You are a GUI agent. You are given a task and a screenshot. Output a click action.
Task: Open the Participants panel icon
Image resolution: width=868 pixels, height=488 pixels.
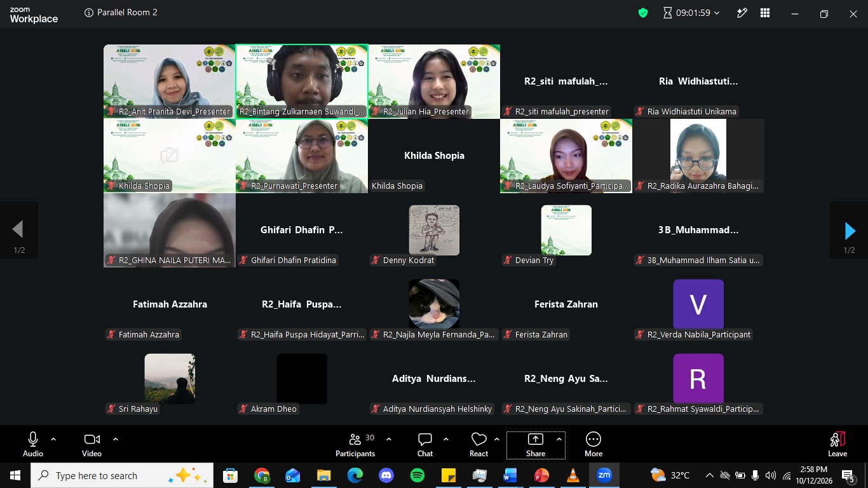point(355,439)
